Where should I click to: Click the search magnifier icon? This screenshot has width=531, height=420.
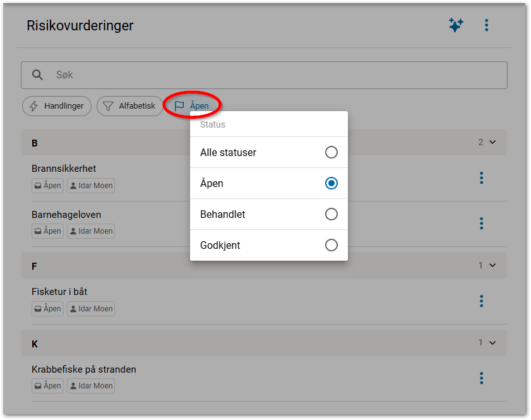pos(38,75)
